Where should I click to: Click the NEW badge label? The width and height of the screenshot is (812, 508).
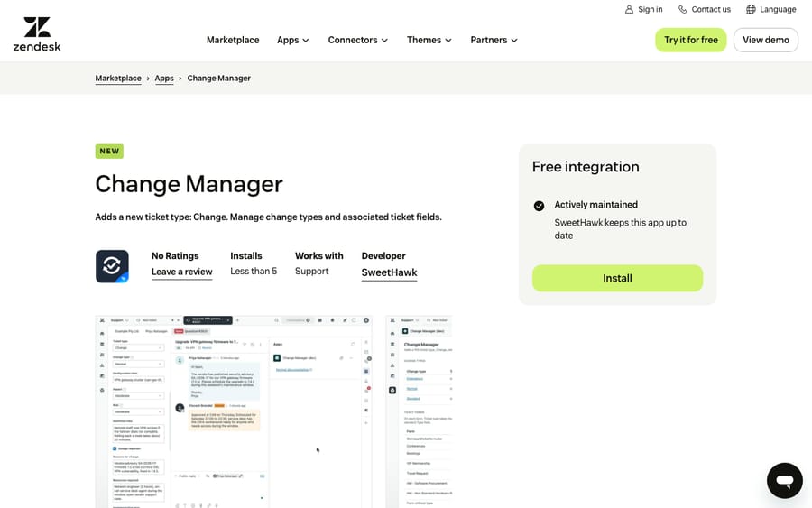[109, 152]
